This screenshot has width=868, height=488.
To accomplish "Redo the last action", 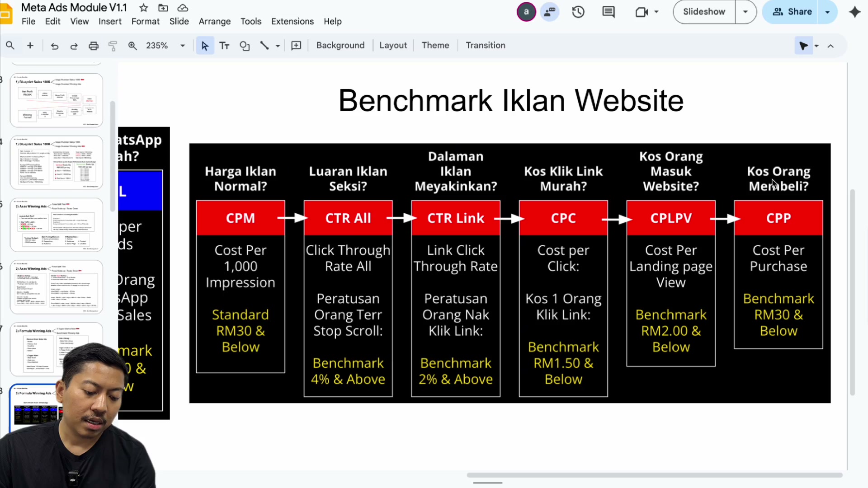I will click(x=74, y=46).
